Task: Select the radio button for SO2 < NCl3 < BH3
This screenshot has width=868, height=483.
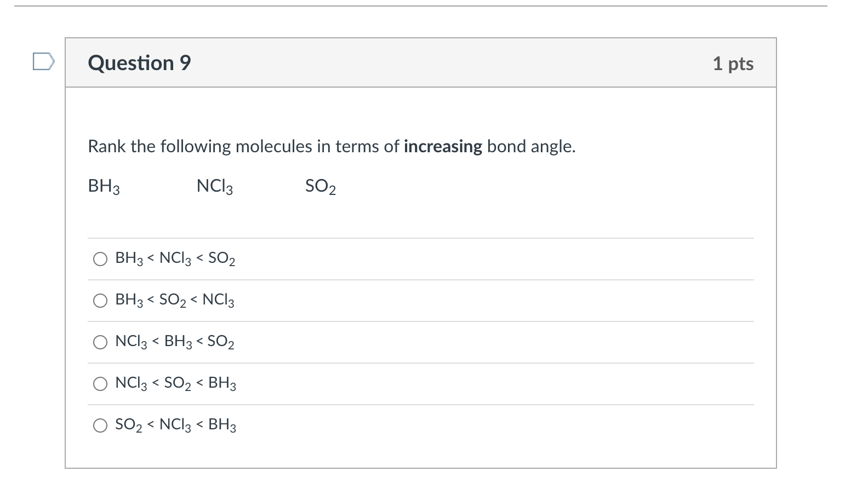Action: [x=100, y=426]
